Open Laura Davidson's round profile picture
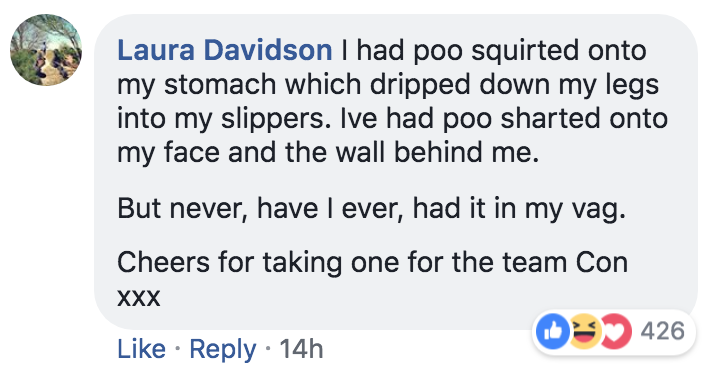This screenshot has height=386, width=718. [x=46, y=50]
